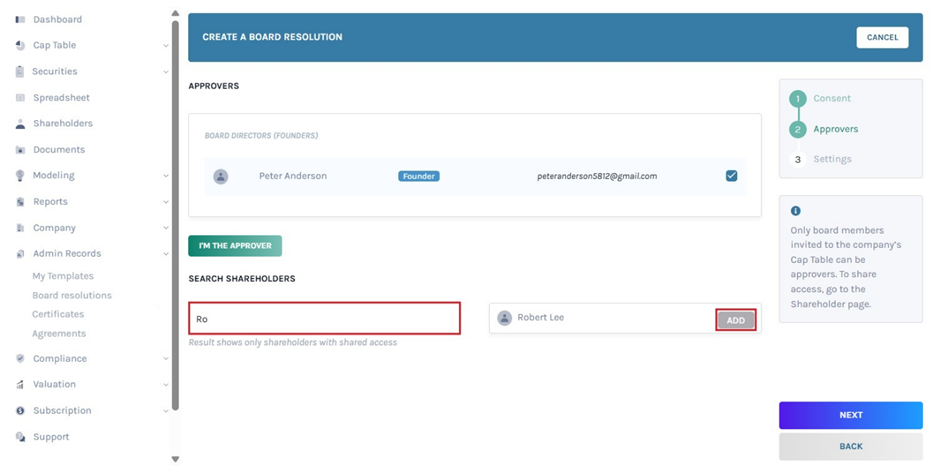Image resolution: width=933 pixels, height=473 pixels.
Task: Expand the Cap Table menu chevron
Action: tap(165, 46)
